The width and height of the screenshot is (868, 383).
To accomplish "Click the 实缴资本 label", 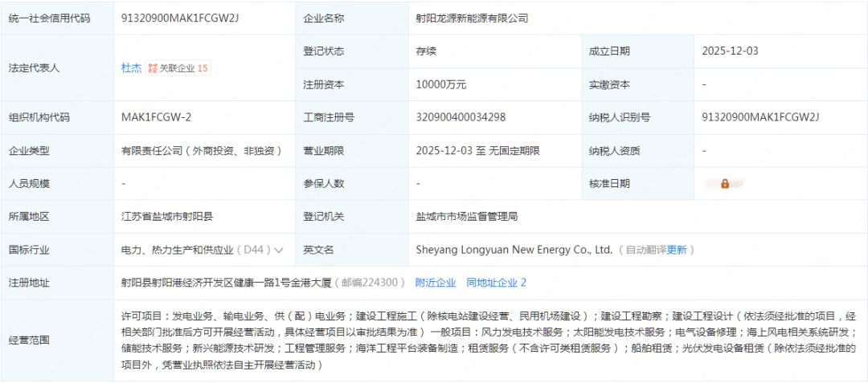I will tap(609, 84).
